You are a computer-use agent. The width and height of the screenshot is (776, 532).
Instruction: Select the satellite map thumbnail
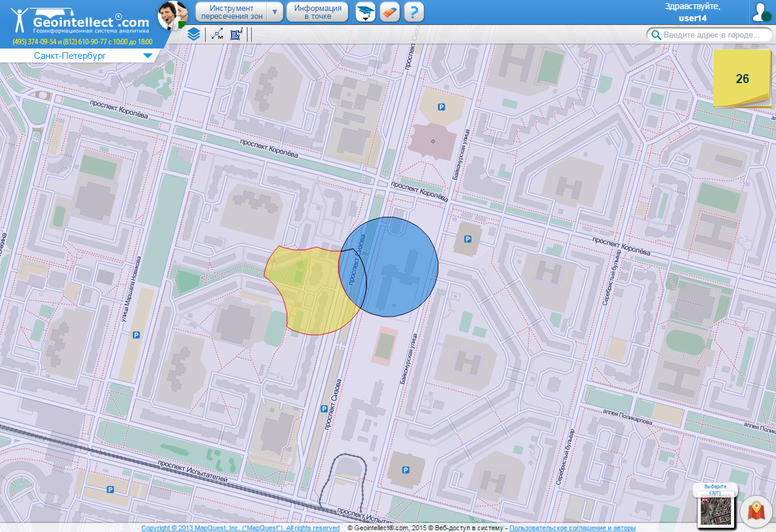tap(716, 511)
